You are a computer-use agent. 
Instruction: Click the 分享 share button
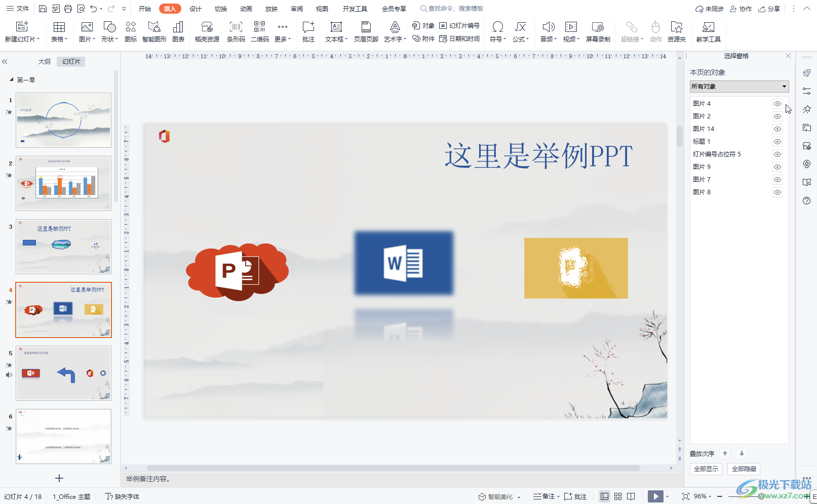point(769,9)
